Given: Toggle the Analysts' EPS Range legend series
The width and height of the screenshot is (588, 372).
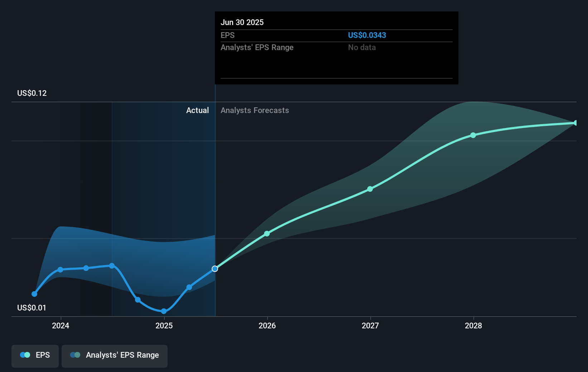Looking at the screenshot, I should [115, 356].
